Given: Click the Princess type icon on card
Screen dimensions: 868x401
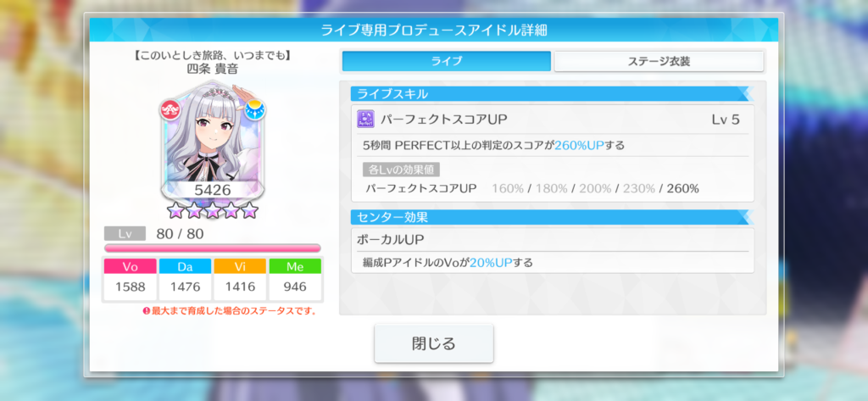Looking at the screenshot, I should tap(170, 109).
